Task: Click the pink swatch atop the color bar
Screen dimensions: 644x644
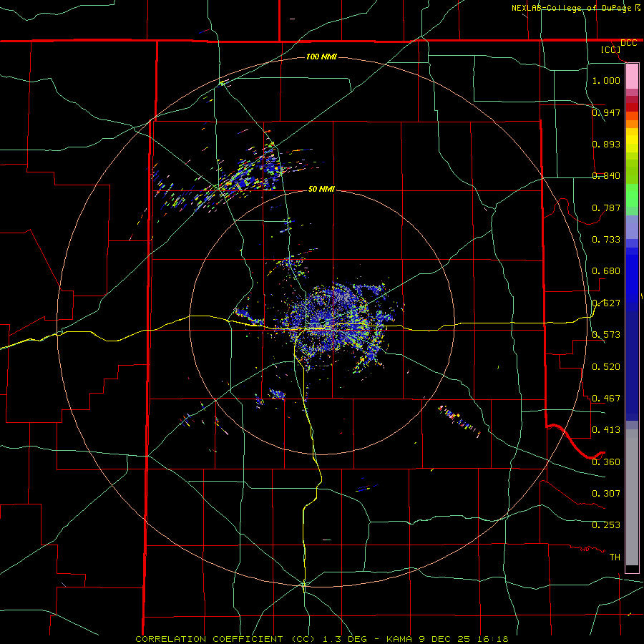Action: coord(632,77)
